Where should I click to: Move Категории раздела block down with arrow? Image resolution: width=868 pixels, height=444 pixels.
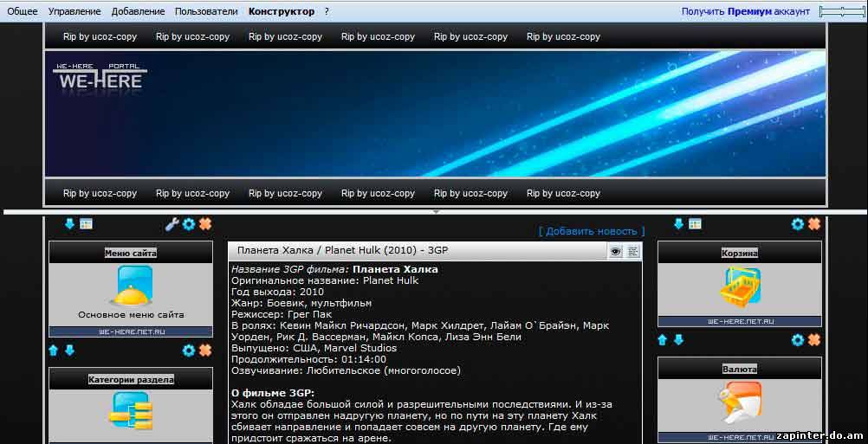point(70,351)
